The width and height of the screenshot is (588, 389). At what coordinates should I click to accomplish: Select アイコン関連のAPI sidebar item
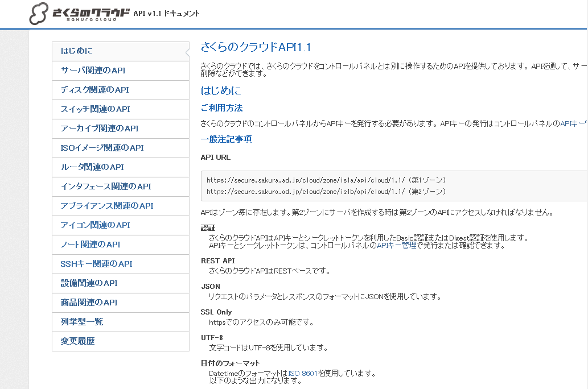click(95, 225)
